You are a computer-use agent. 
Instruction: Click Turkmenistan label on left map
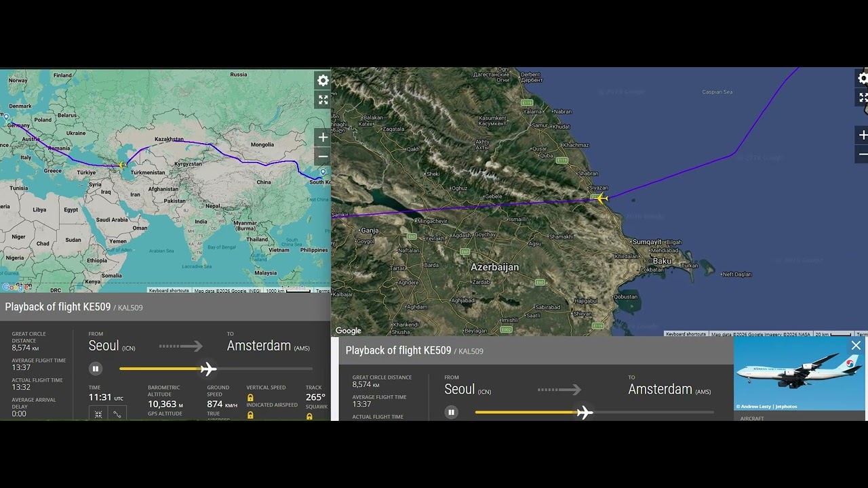(147, 172)
